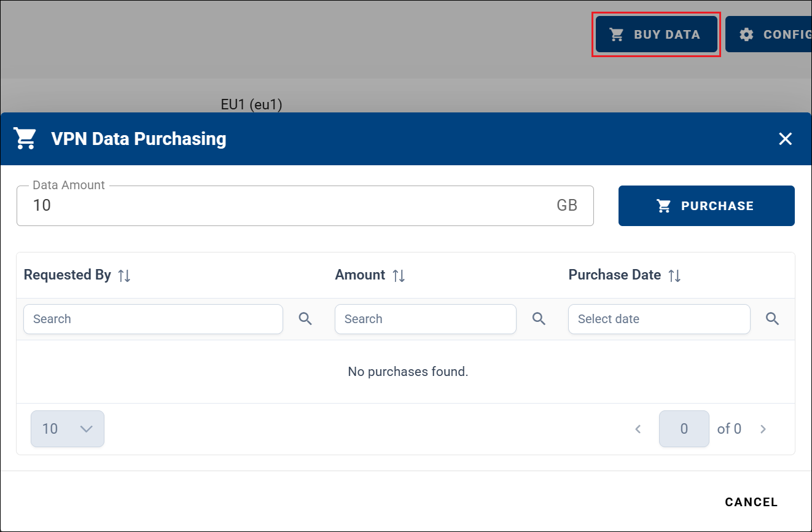Sort by Purchase Date column
Image resolution: width=812 pixels, height=532 pixels.
(x=674, y=275)
